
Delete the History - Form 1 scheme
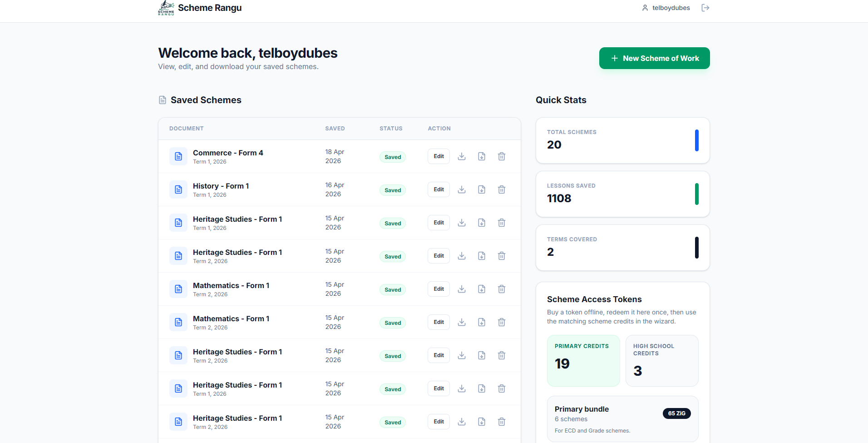(x=502, y=189)
